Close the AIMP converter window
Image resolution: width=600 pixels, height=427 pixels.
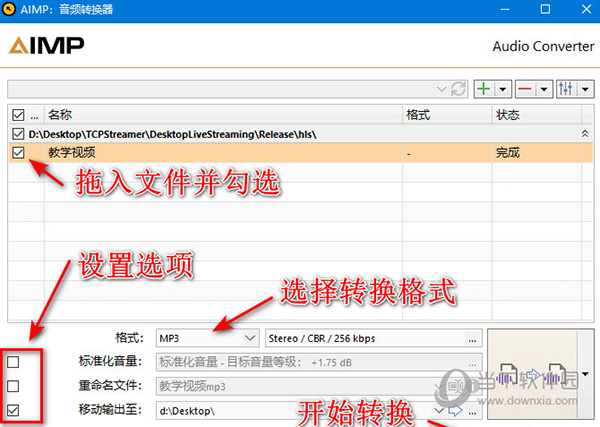[586, 9]
